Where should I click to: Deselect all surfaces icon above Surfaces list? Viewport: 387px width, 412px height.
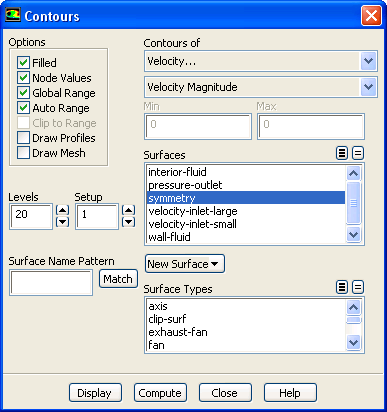click(358, 153)
